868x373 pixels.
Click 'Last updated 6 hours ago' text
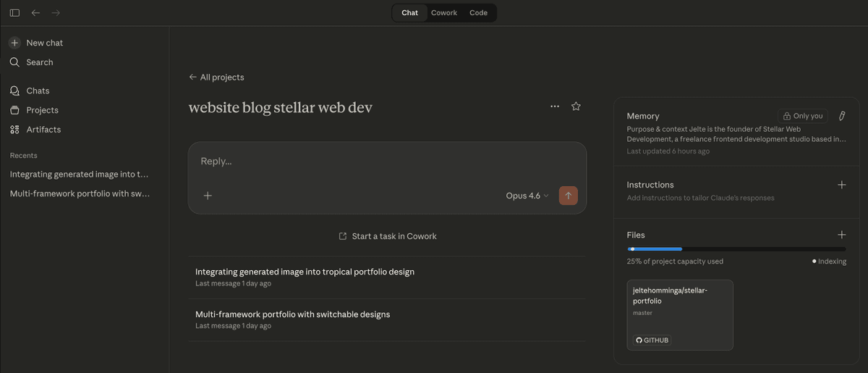(x=668, y=151)
